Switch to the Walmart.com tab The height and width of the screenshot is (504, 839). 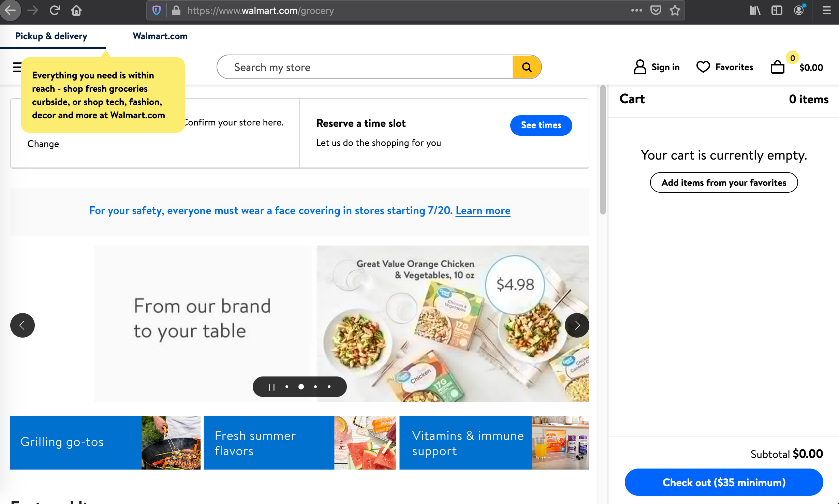click(160, 36)
